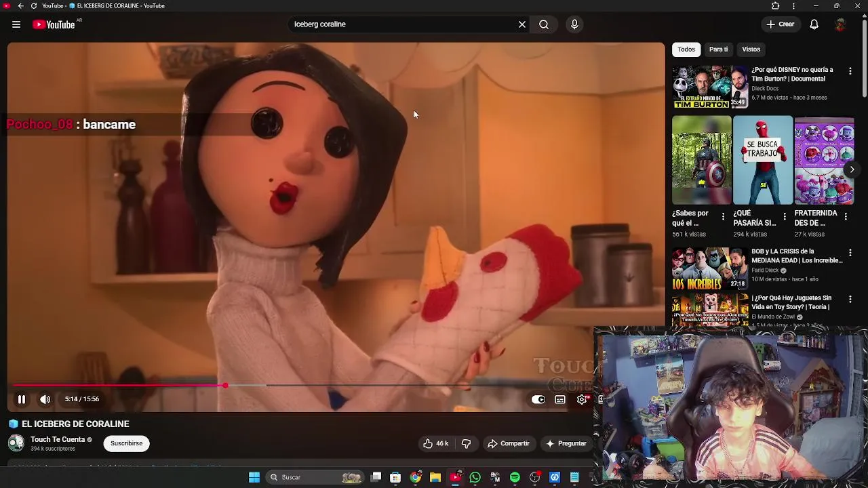Open Spotify from the taskbar
The height and width of the screenshot is (488, 868).
(515, 478)
